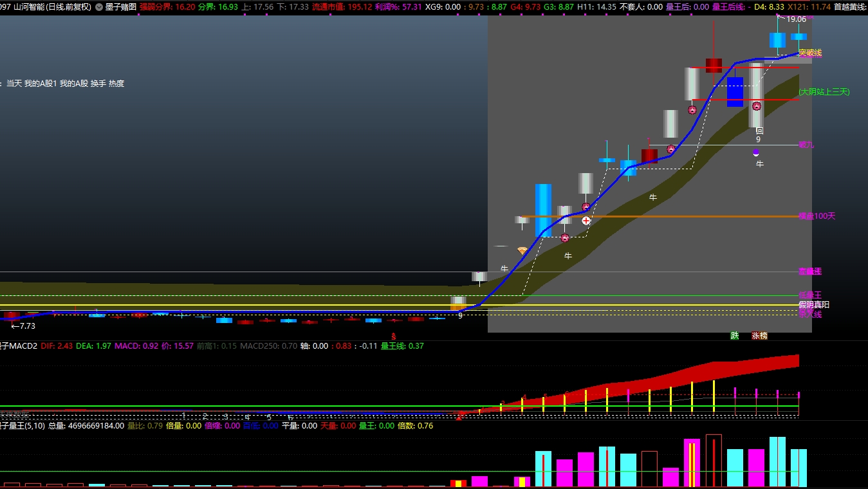
Task: Click the 量王线: 0.37 value
Action: point(402,346)
